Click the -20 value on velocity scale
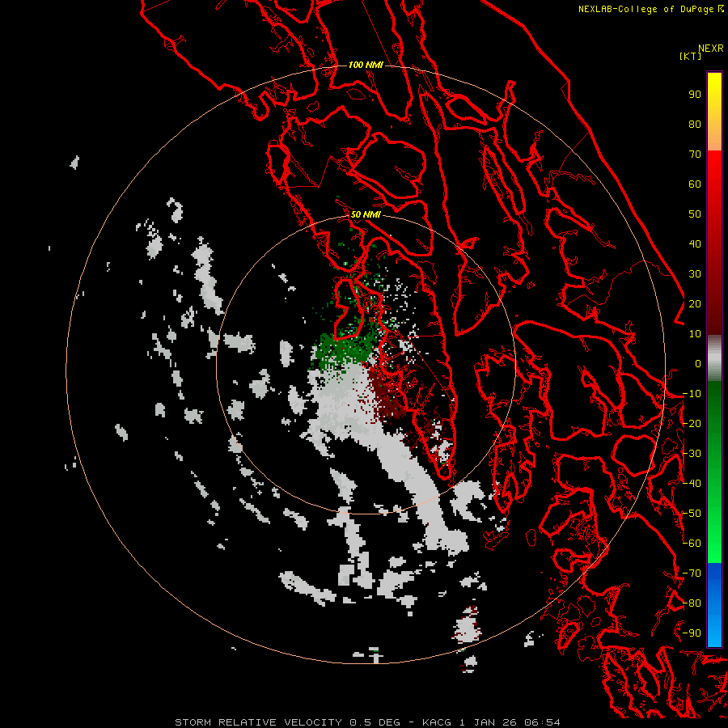This screenshot has width=728, height=728. pyautogui.click(x=692, y=423)
